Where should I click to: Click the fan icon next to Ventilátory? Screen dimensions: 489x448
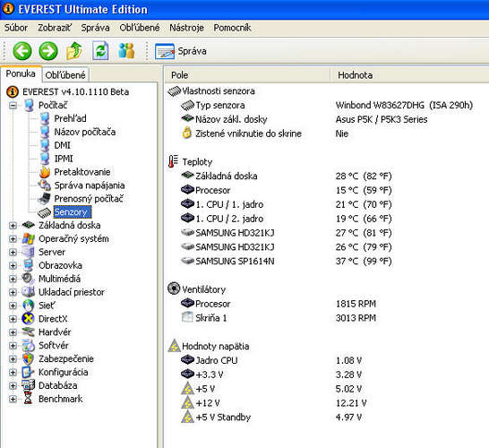174,289
